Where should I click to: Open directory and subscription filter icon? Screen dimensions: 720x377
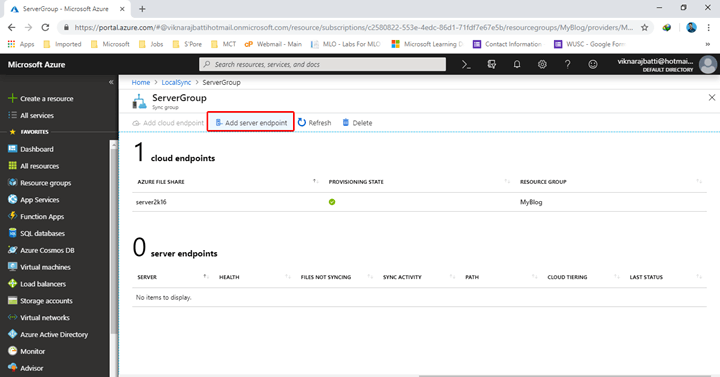(492, 64)
